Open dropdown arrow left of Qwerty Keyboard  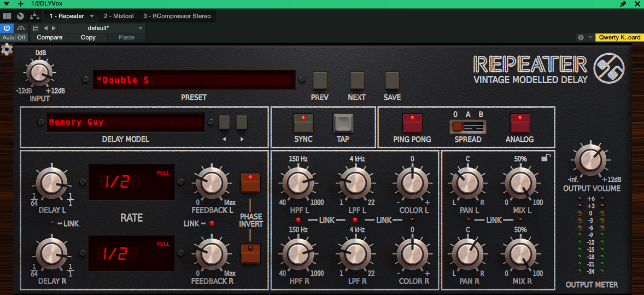tap(590, 38)
